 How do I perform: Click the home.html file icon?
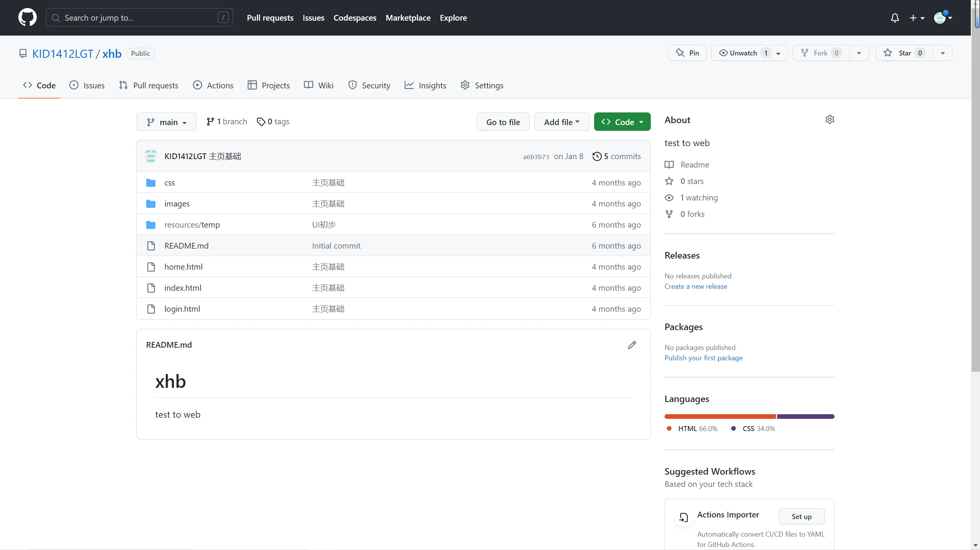(151, 267)
